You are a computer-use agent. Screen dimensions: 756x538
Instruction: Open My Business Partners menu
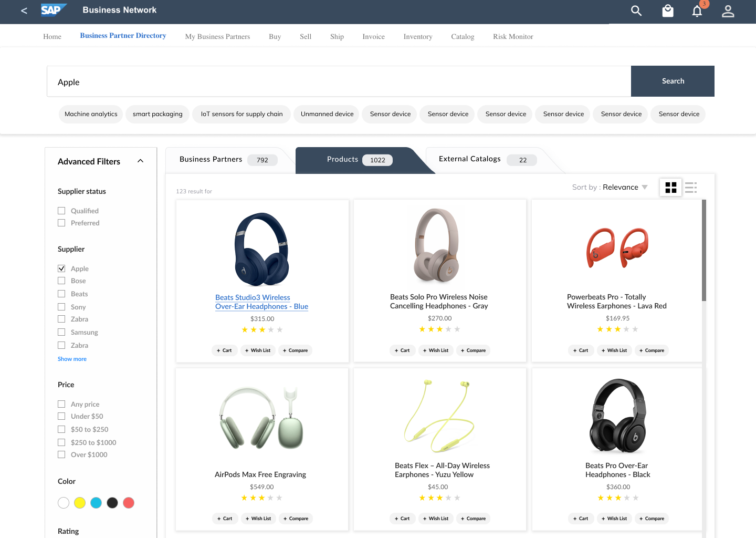pos(217,37)
